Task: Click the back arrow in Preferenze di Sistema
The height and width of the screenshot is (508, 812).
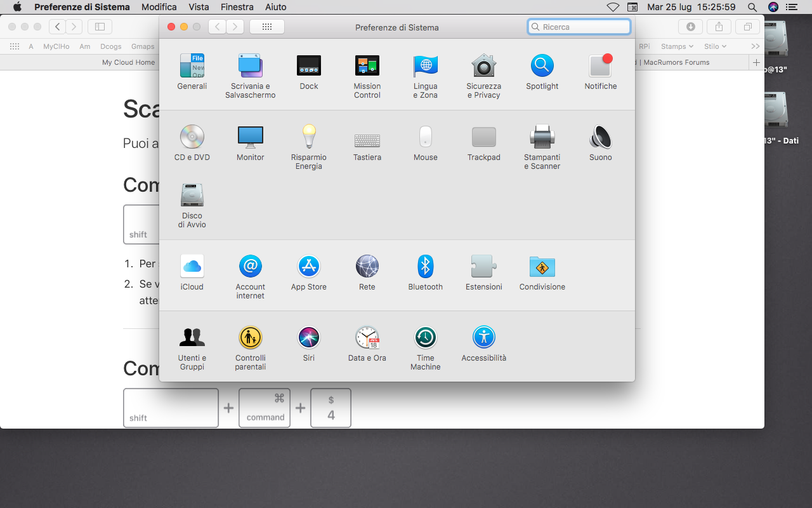Action: click(218, 27)
